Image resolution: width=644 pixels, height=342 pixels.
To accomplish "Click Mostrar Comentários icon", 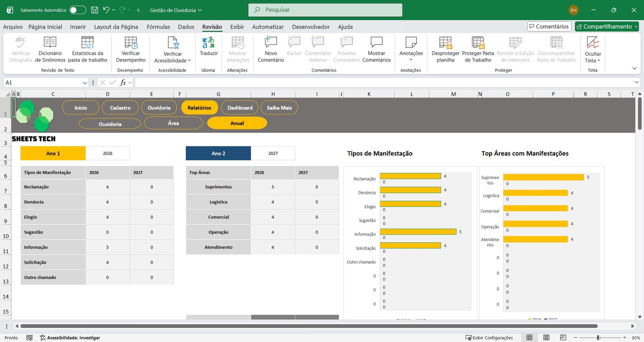I will [x=376, y=43].
